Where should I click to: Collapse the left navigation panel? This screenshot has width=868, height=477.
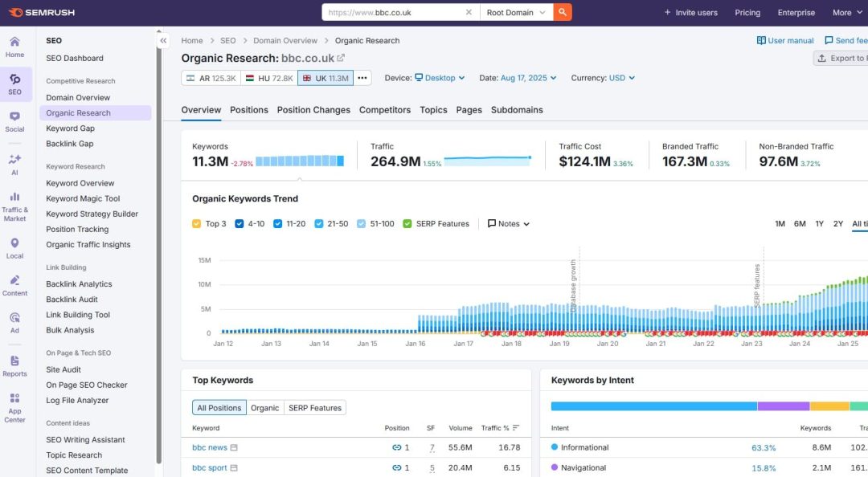pyautogui.click(x=163, y=40)
